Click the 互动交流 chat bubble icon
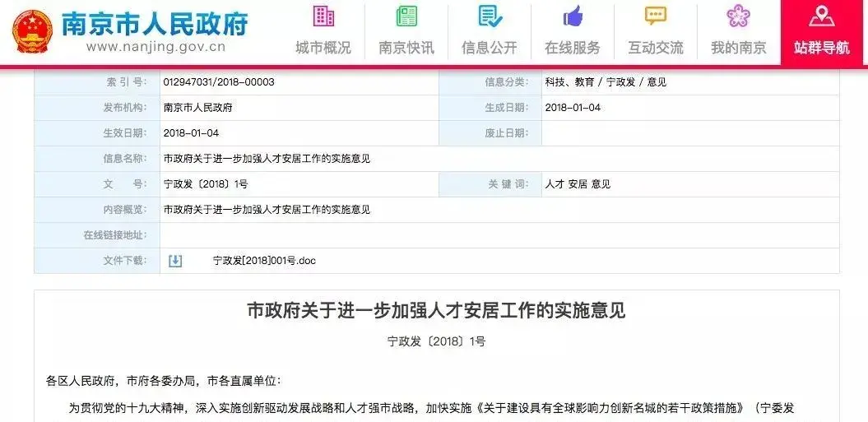Viewport: 868px width, 422px height. 656,16
